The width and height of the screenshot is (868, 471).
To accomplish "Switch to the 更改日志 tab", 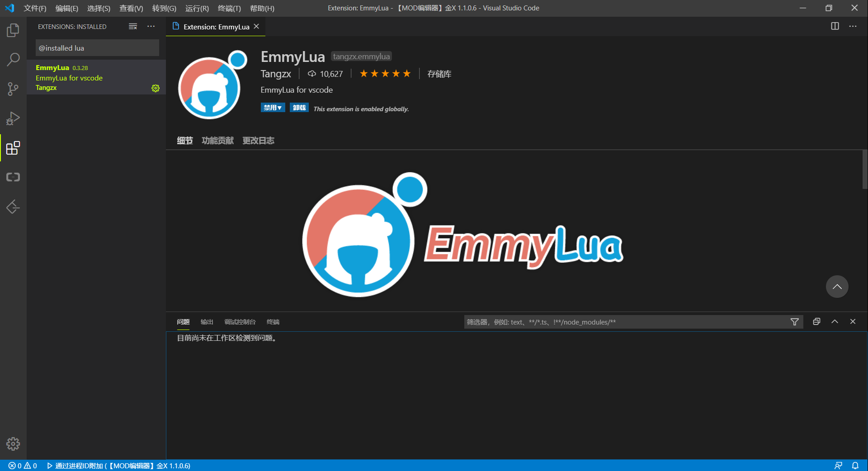I will point(258,141).
